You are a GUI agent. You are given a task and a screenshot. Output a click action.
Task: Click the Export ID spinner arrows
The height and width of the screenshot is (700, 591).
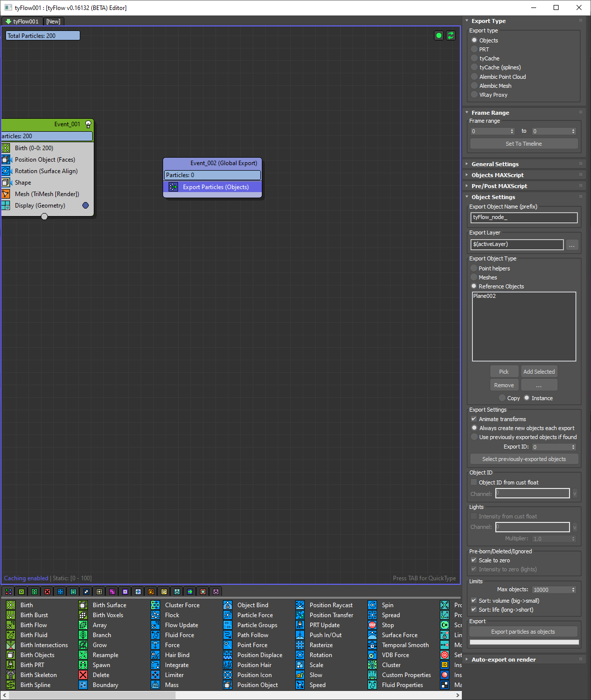[574, 447]
